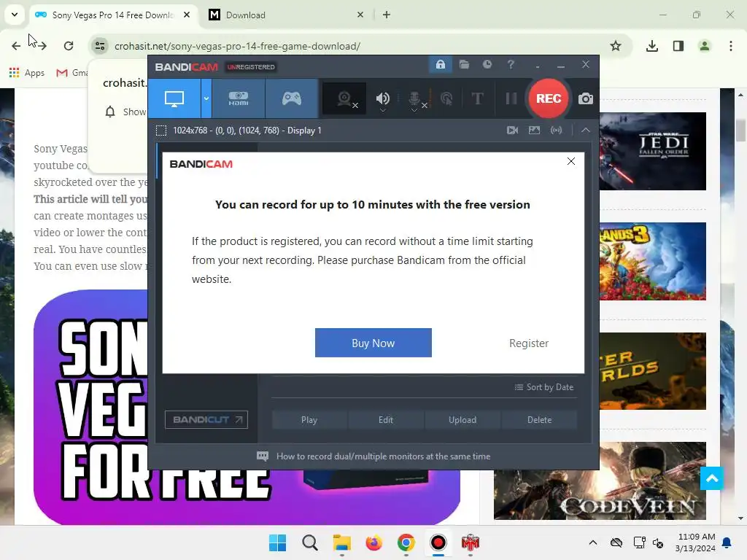Screen dimensions: 747x560
Task: Switch to Sony Vegas Pro 14 tab
Action: click(112, 15)
